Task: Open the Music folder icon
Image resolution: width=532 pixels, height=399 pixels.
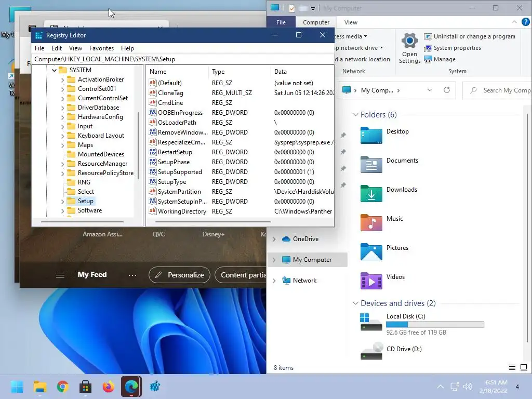Action: 371,222
